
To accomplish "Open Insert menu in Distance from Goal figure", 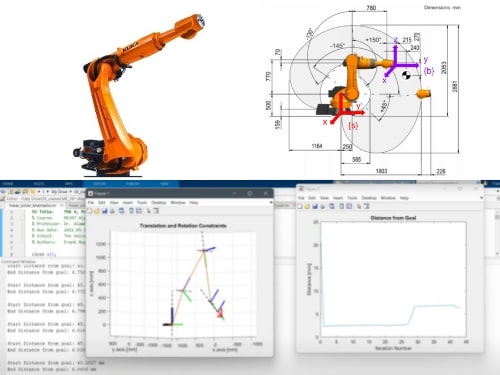I will [338, 198].
